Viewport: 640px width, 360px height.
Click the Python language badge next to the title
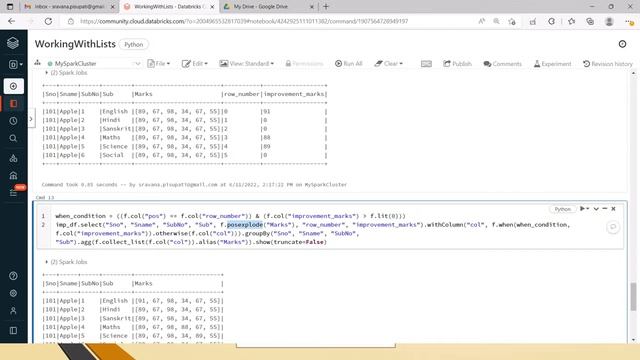click(134, 44)
